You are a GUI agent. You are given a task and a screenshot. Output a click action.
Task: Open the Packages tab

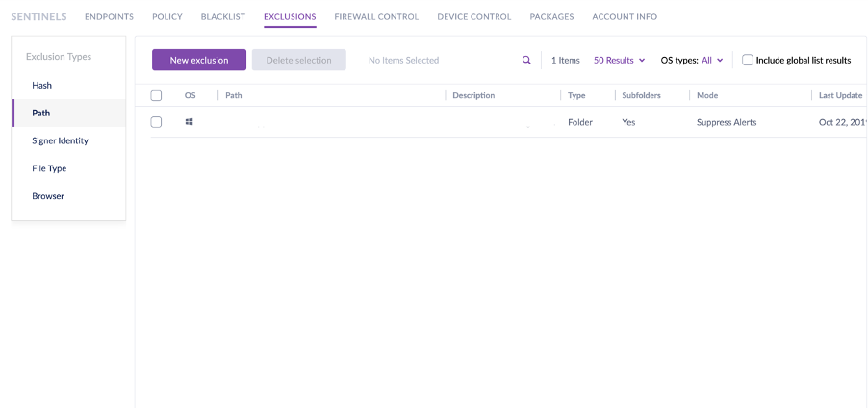coord(552,16)
